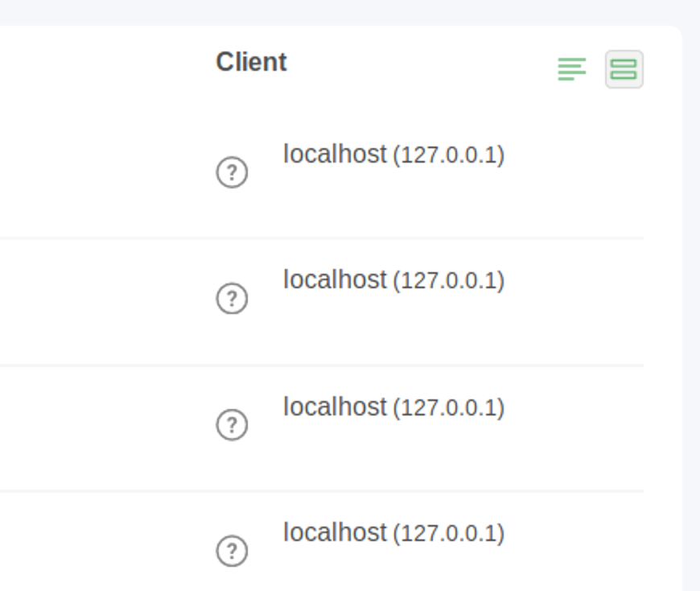Click the fourth row's unknown client icon
Screen dimensions: 700x591
click(232, 551)
